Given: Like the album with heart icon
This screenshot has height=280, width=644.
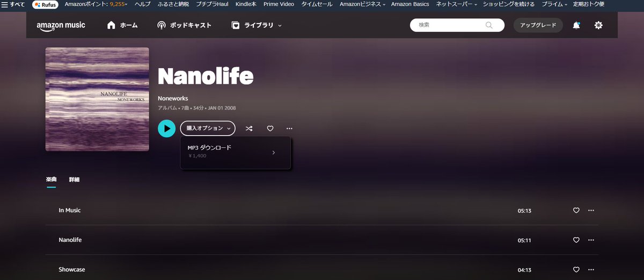Looking at the screenshot, I should (x=270, y=128).
